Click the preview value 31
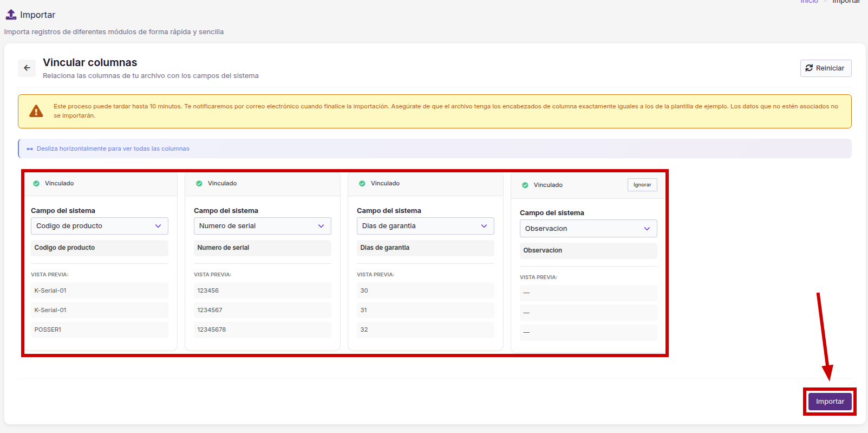The width and height of the screenshot is (868, 433). coord(363,310)
